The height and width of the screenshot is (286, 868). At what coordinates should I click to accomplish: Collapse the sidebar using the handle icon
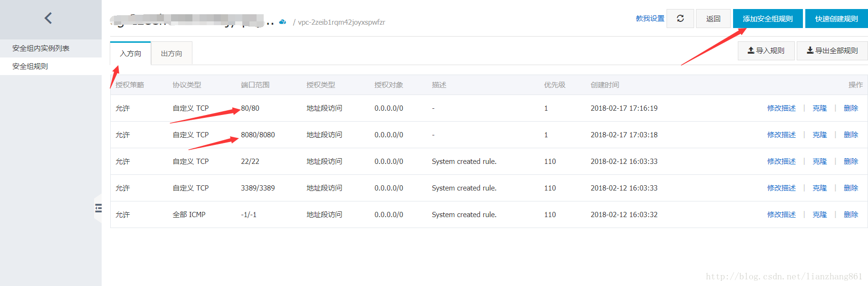(x=98, y=208)
